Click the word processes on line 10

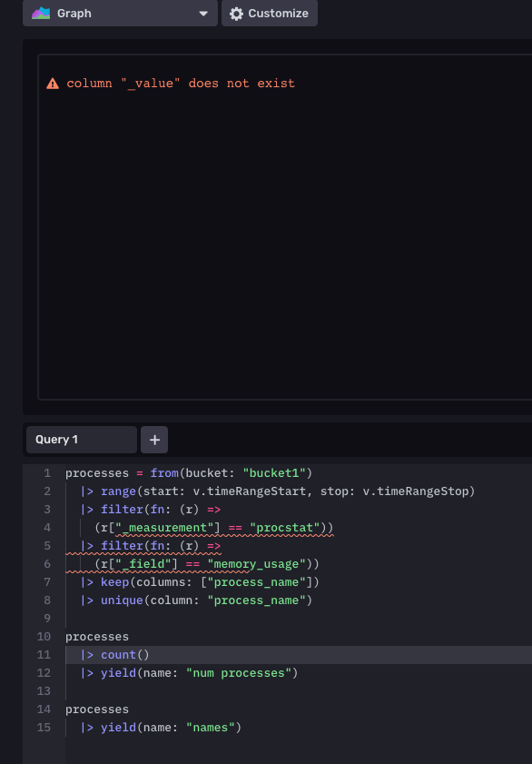[97, 637]
